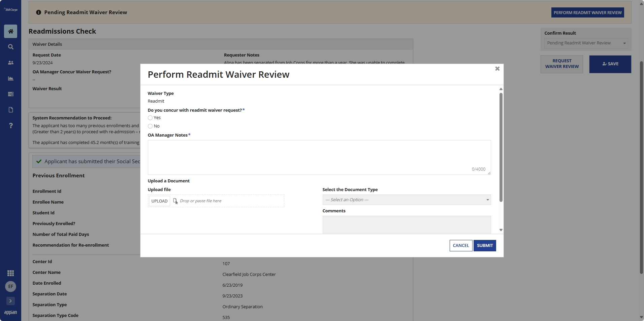This screenshot has width=644, height=321.
Task: Click the page vertical scrollbar thumb
Action: 641,167
